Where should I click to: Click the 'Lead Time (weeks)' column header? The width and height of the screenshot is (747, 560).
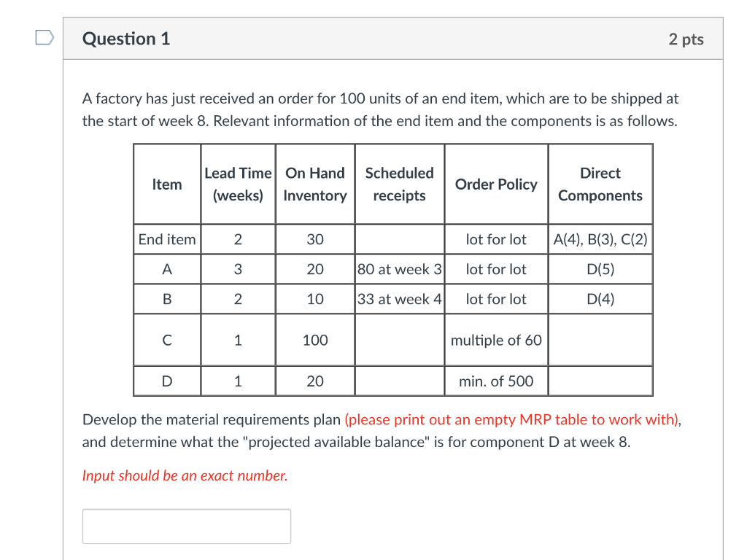238,184
